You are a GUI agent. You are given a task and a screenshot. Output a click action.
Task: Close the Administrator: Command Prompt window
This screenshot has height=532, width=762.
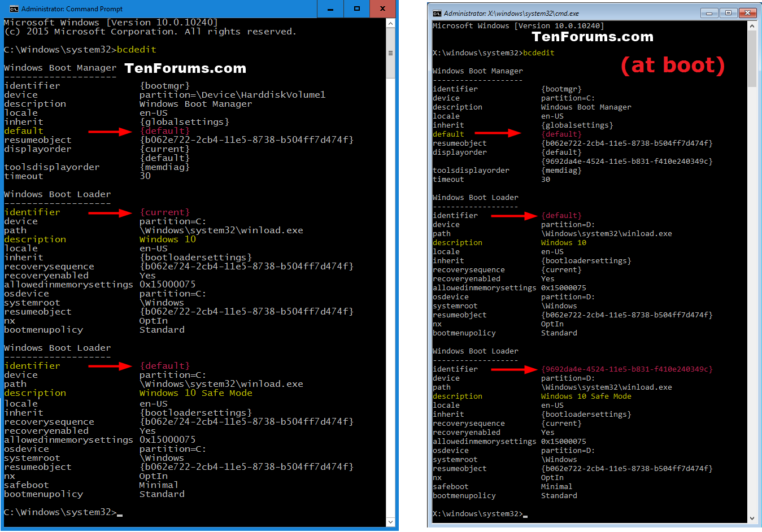(x=382, y=8)
